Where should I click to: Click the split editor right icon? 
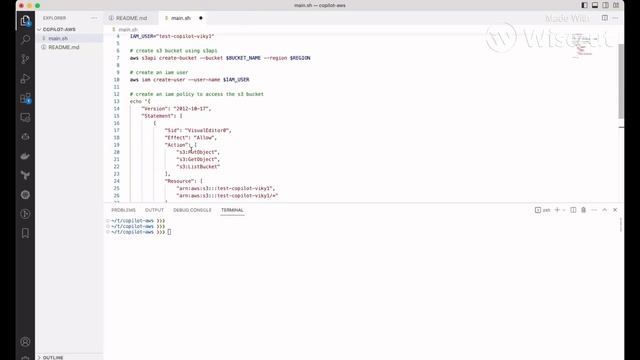(604, 18)
